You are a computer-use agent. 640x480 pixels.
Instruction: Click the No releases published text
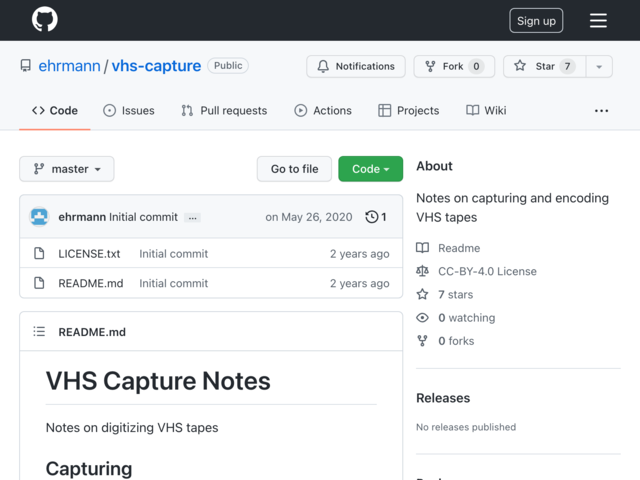click(466, 427)
